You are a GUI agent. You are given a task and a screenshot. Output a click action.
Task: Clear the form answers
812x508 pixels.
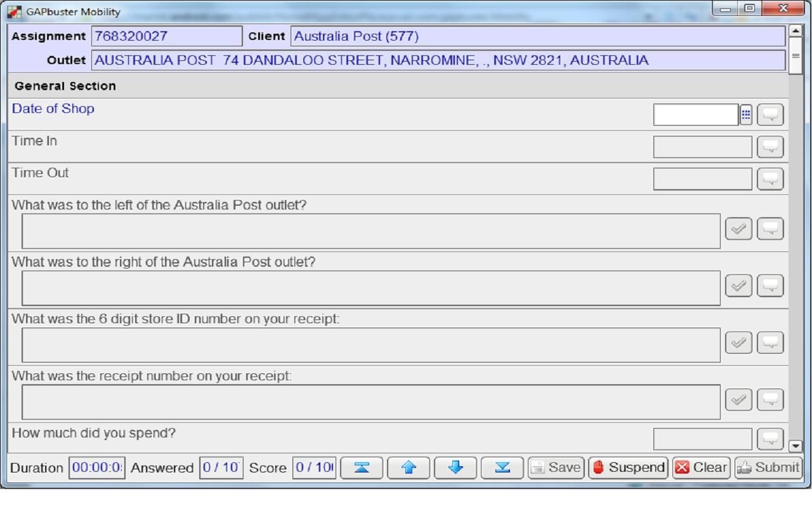click(x=701, y=468)
